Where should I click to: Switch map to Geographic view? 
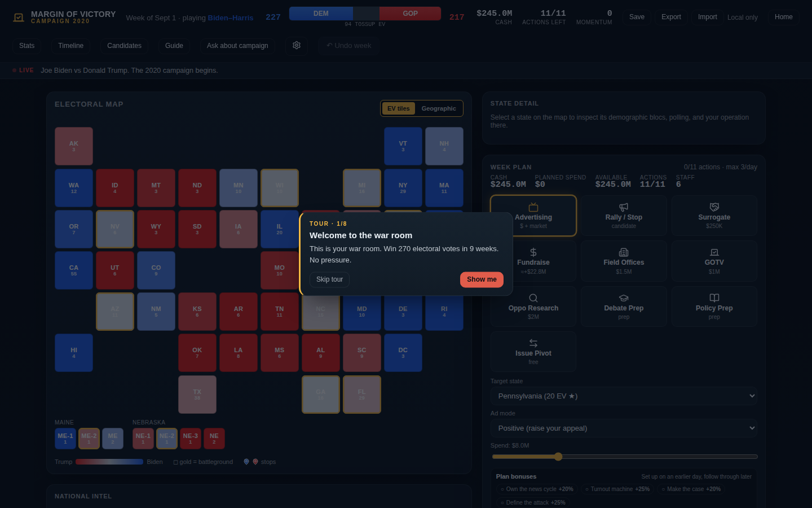tap(439, 108)
